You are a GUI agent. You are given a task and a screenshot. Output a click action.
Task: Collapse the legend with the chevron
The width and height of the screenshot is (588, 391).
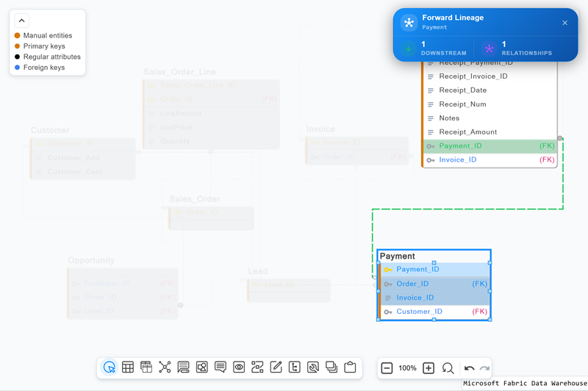click(x=22, y=21)
